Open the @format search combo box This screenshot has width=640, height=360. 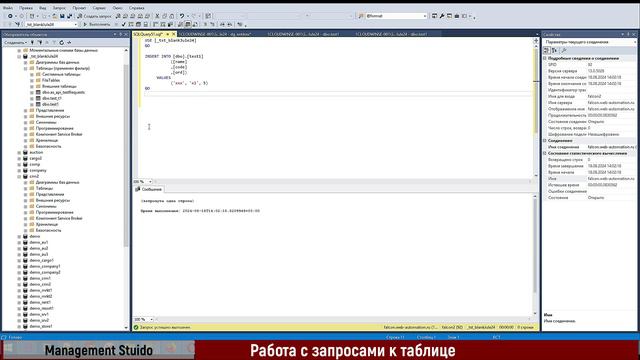(396, 16)
